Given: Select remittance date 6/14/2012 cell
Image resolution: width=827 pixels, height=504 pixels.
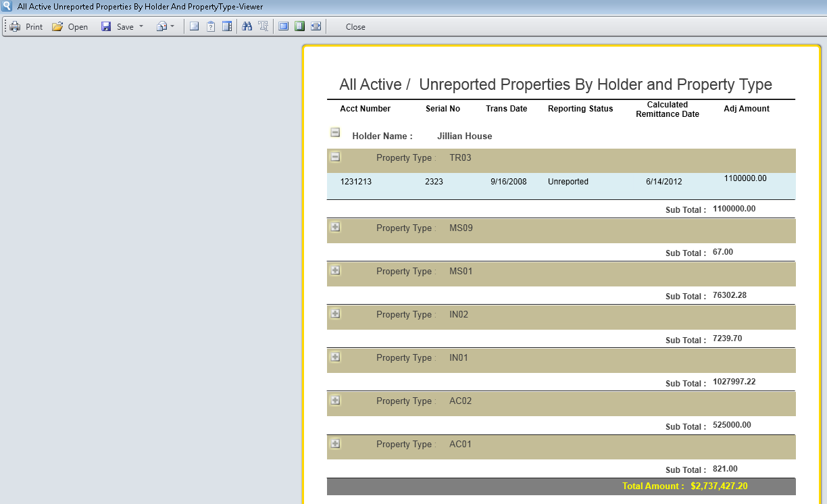Looking at the screenshot, I should [x=664, y=182].
